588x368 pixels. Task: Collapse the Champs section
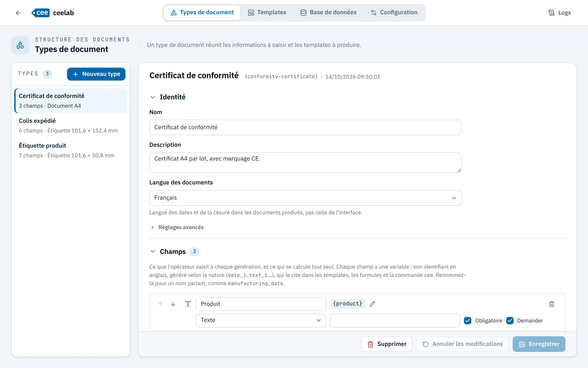[153, 251]
